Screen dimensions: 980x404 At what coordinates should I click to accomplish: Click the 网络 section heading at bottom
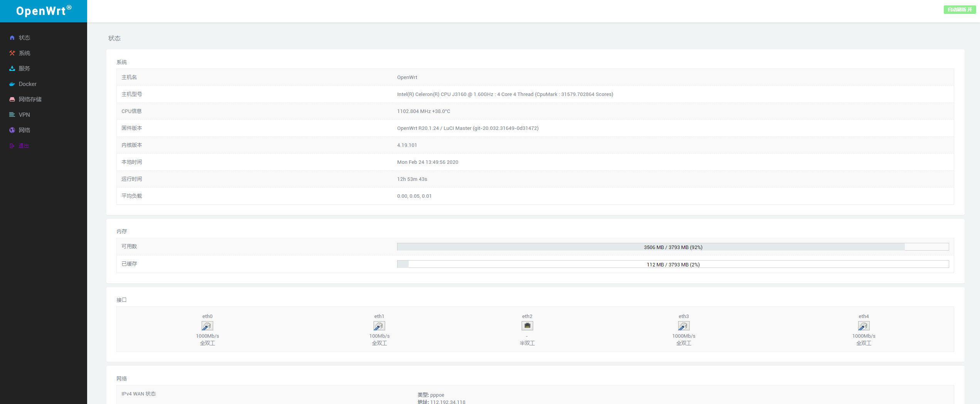[x=122, y=379]
